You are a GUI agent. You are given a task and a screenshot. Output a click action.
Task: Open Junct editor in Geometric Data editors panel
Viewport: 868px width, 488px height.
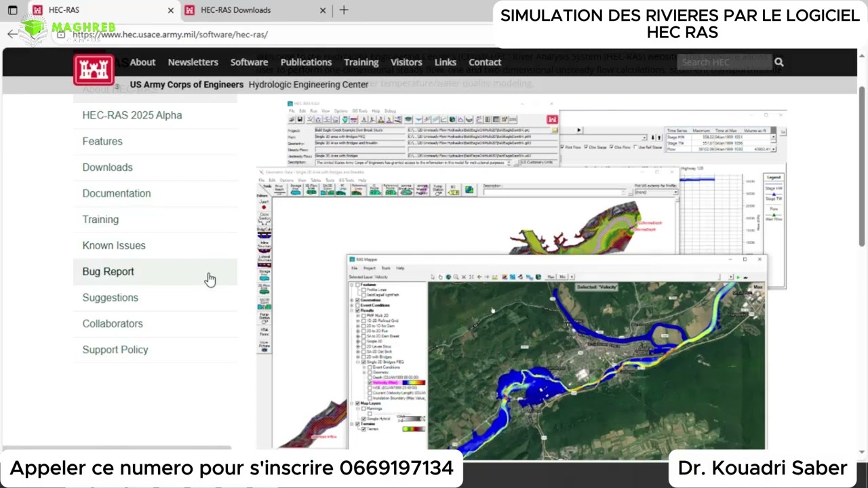(x=264, y=205)
